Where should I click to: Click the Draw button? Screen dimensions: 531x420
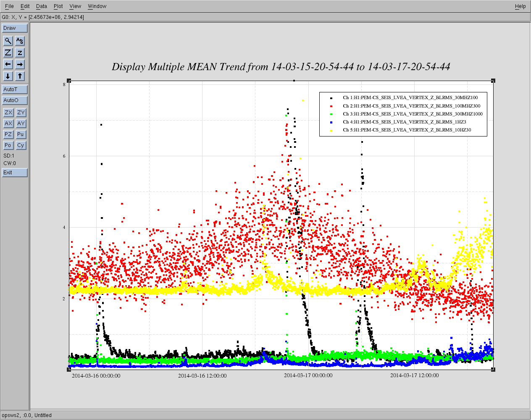pos(15,28)
